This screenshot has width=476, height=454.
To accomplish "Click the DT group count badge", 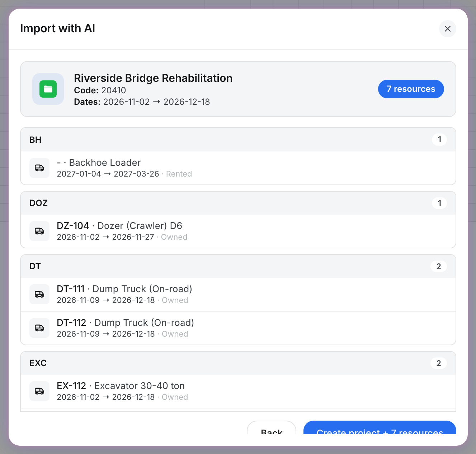I will point(439,266).
